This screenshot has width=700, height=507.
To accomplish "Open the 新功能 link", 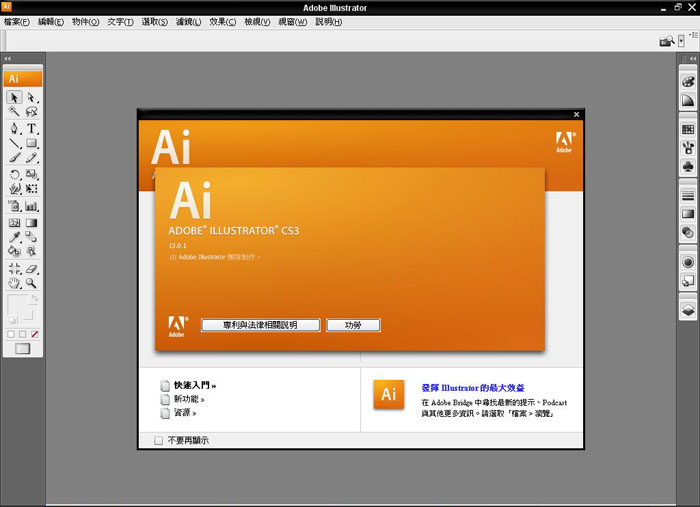I will click(189, 399).
